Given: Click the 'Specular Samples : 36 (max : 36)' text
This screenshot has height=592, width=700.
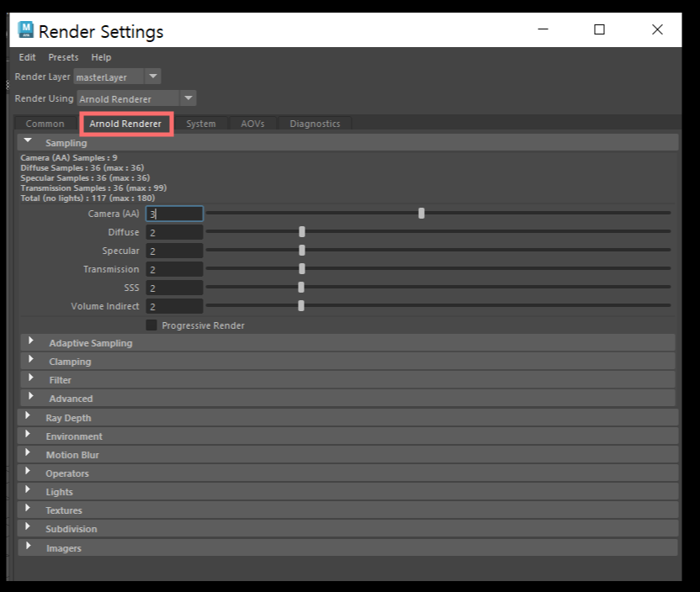Looking at the screenshot, I should 85,178.
